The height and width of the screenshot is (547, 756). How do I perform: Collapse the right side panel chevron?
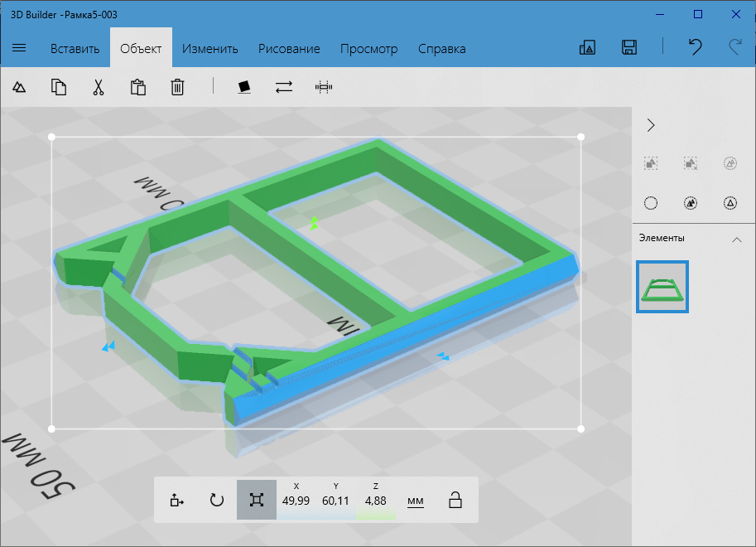[651, 125]
